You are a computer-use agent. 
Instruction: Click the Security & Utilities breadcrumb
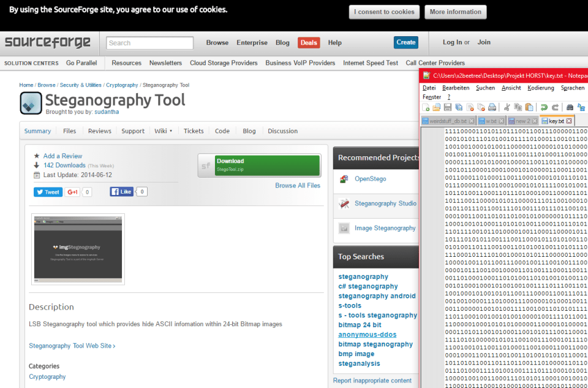point(81,85)
